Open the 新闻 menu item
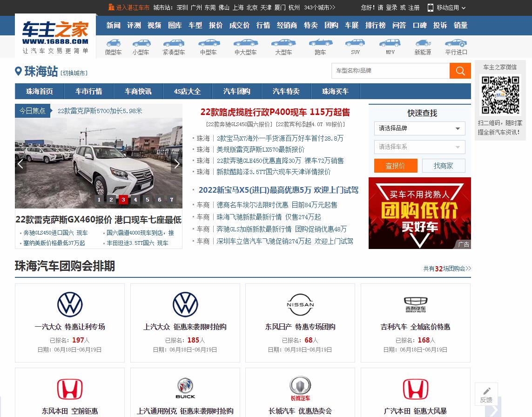This screenshot has width=532, height=417. click(x=113, y=25)
